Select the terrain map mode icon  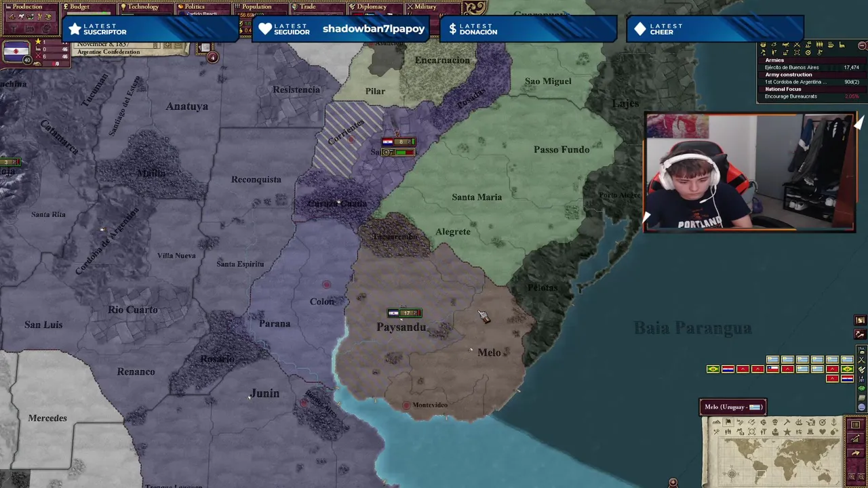[716, 422]
